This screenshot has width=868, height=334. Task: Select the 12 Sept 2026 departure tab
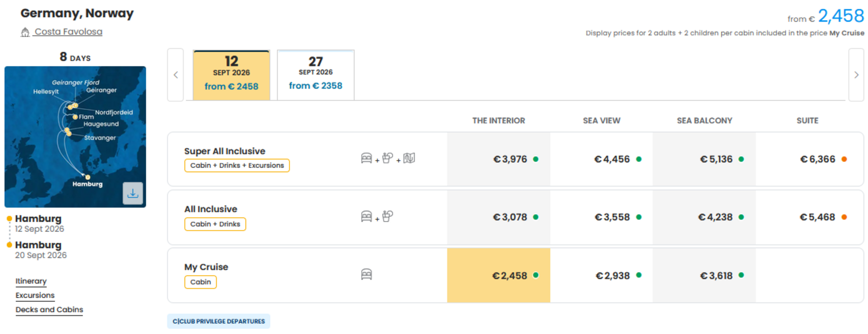[232, 75]
